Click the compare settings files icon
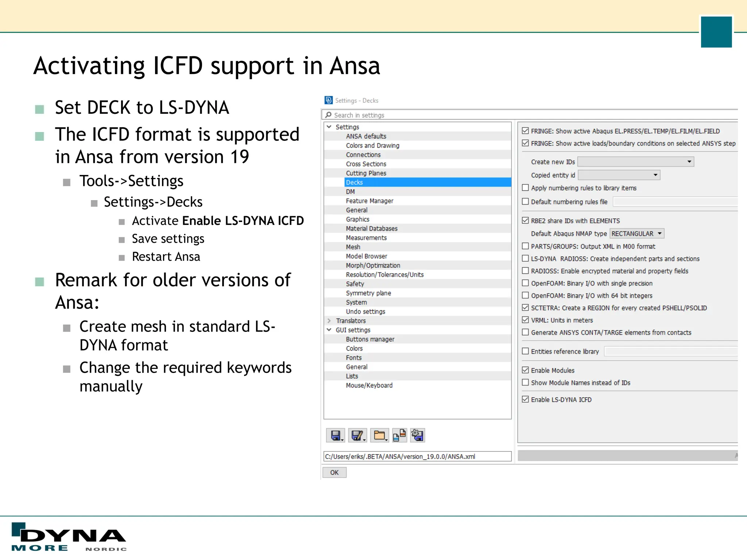This screenshot has width=747, height=560. click(399, 435)
